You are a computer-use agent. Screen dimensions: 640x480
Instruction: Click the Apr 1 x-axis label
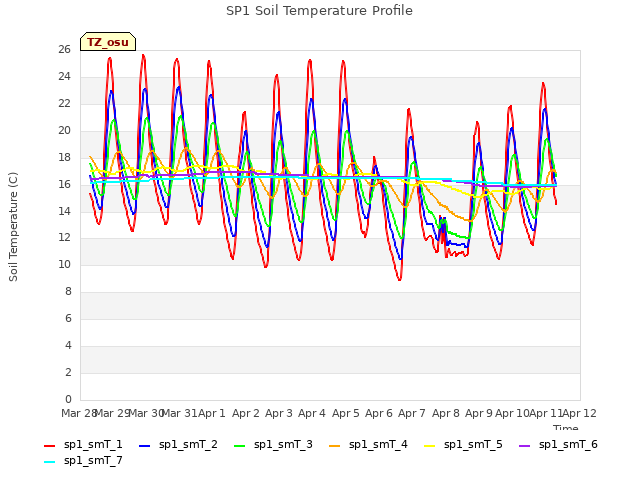(212, 413)
